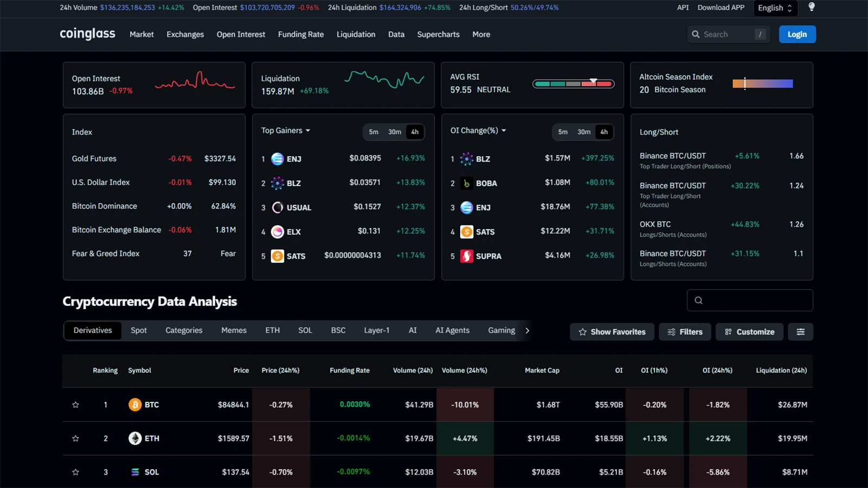
Task: Sort by Liquidation (24h) column header
Action: [781, 370]
